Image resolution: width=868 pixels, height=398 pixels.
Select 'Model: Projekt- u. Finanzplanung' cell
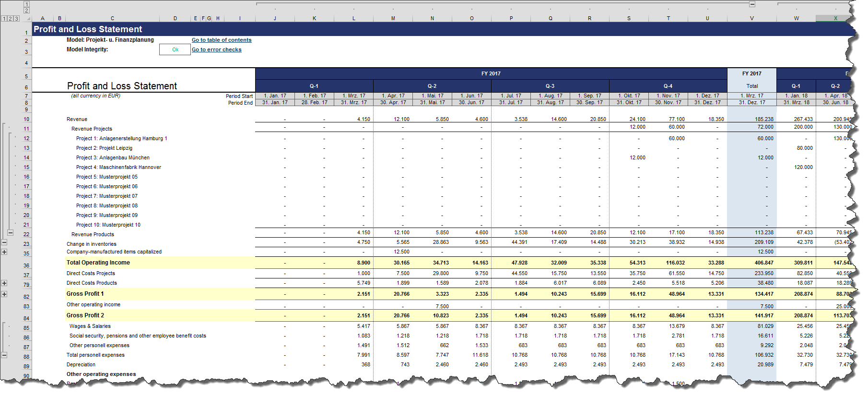(x=110, y=40)
